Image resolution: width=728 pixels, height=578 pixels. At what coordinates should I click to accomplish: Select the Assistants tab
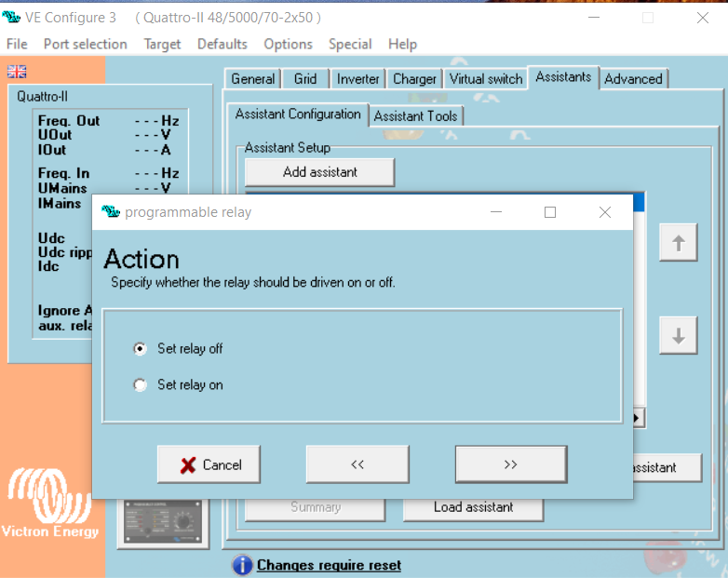pos(563,77)
